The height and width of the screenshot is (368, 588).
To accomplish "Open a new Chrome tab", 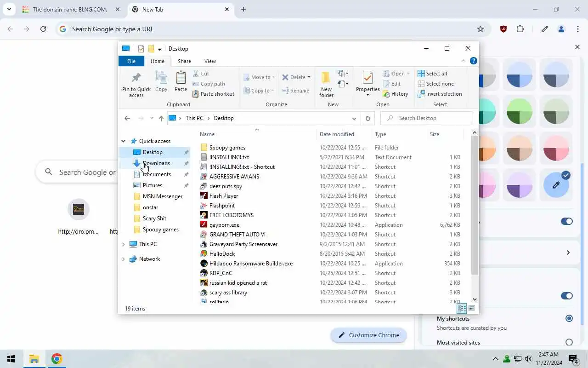I will coord(243,9).
